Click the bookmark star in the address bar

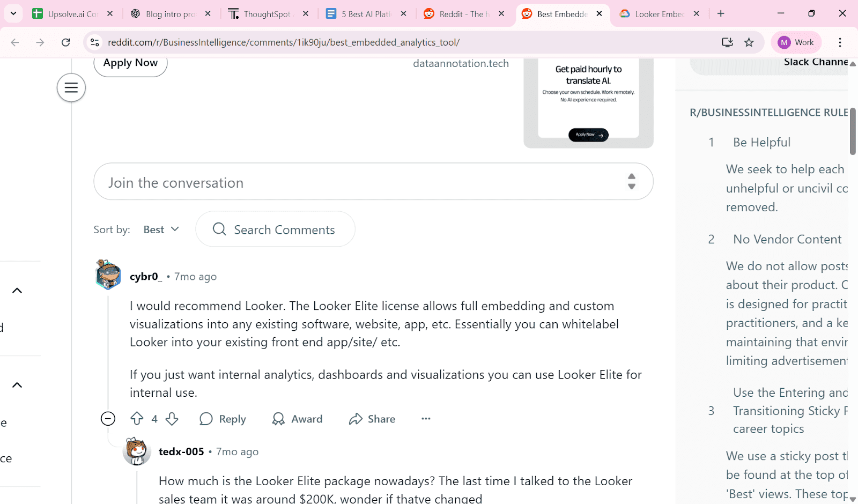[749, 42]
